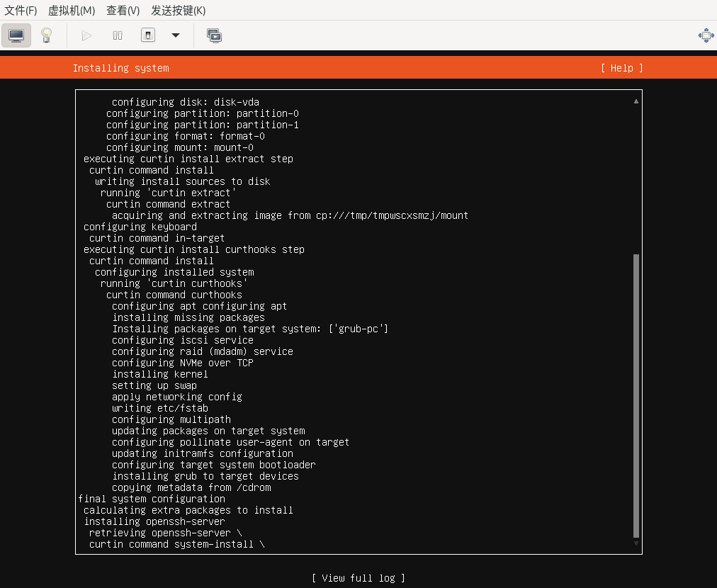Shut down the virtual machine
The image size is (717, 588).
click(147, 35)
